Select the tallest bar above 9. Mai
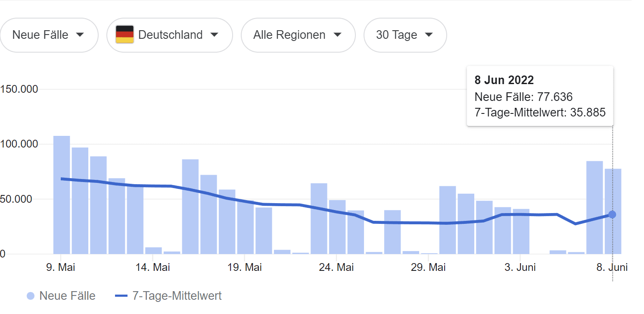Screen dimensions: 644x314 [x=62, y=195]
